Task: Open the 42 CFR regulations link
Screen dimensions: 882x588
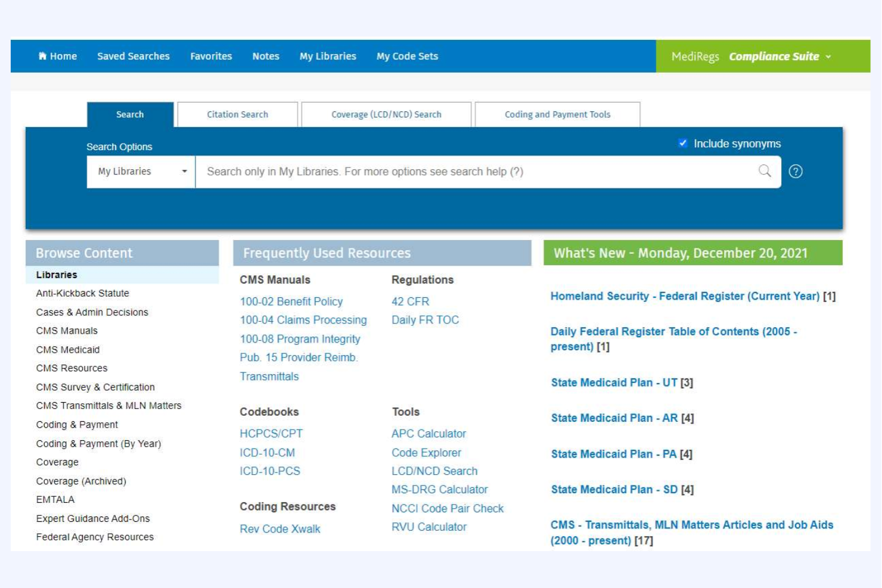Action: [x=411, y=301]
